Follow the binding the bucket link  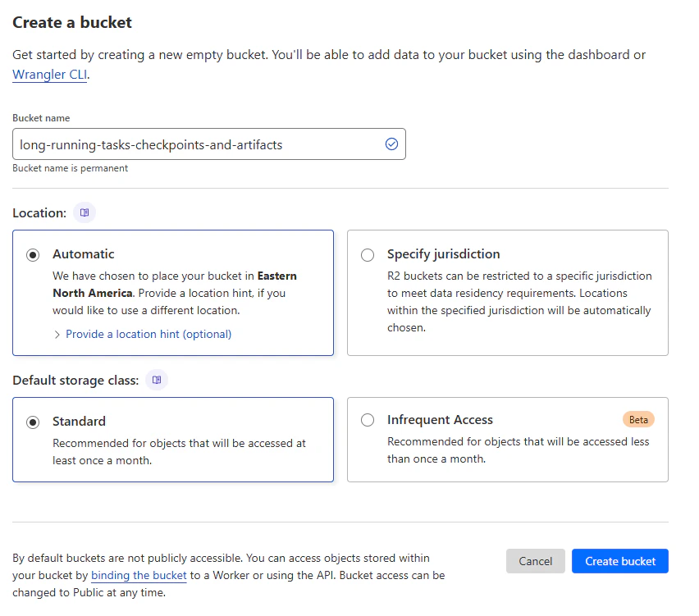139,575
